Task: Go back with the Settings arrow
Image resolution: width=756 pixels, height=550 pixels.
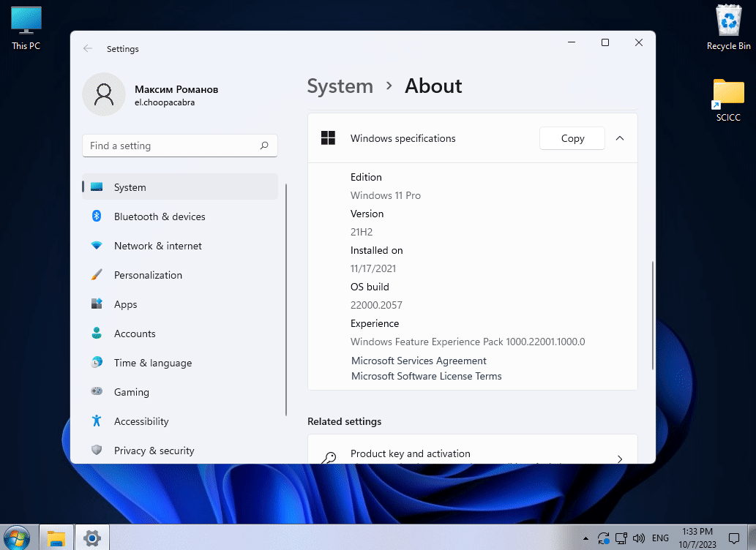Action: 88,48
